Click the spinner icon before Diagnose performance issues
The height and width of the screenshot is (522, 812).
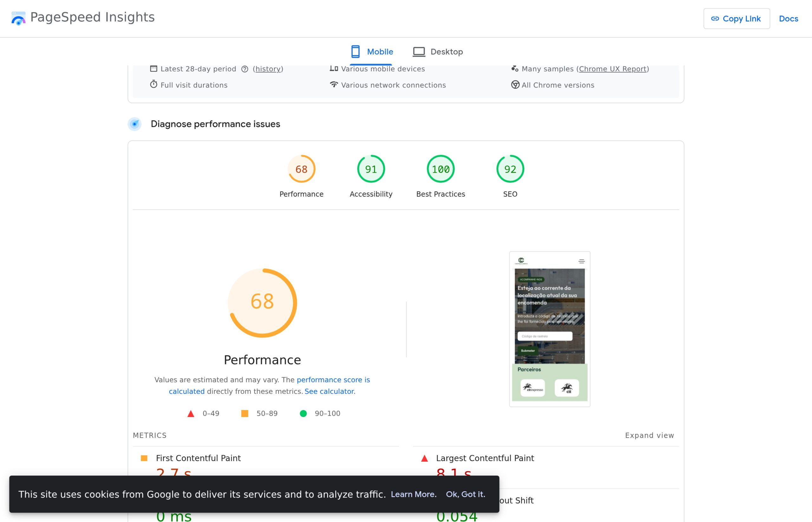point(135,124)
